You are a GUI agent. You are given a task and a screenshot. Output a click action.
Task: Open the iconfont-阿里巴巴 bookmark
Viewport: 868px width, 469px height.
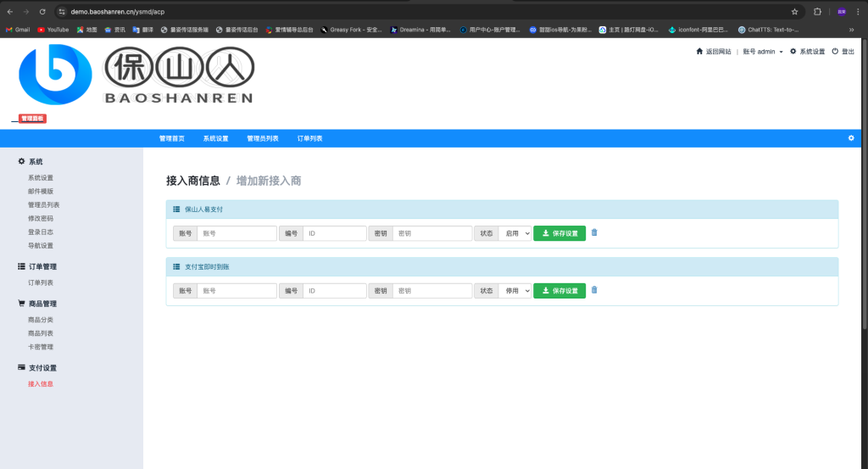698,30
